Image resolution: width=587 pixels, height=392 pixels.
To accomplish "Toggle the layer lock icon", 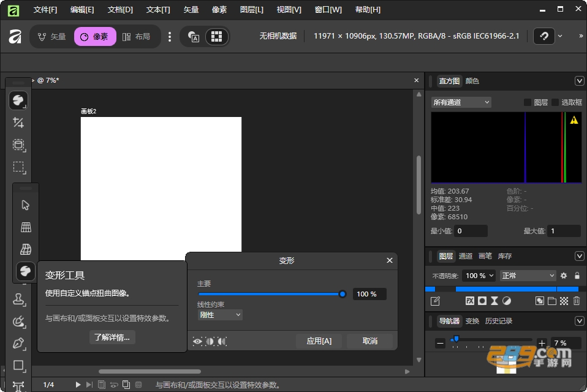I will click(x=577, y=276).
